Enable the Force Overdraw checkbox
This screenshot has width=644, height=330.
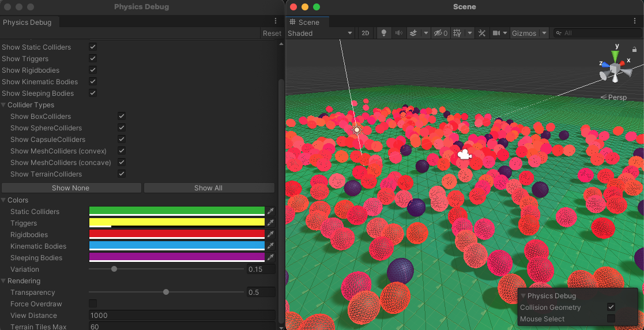pyautogui.click(x=93, y=304)
